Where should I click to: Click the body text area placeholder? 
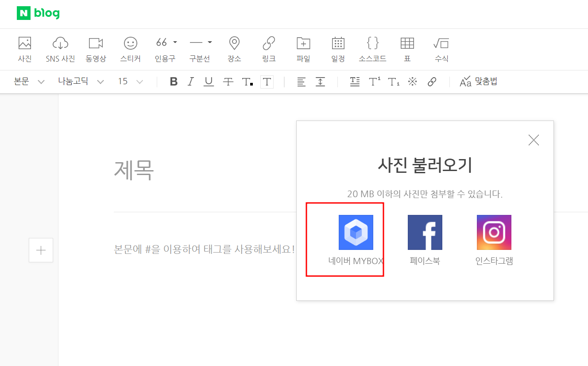point(205,249)
